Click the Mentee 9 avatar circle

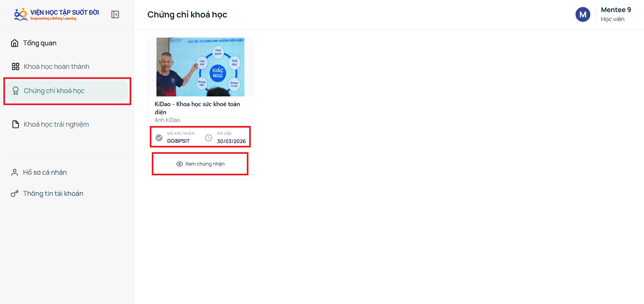(x=583, y=14)
